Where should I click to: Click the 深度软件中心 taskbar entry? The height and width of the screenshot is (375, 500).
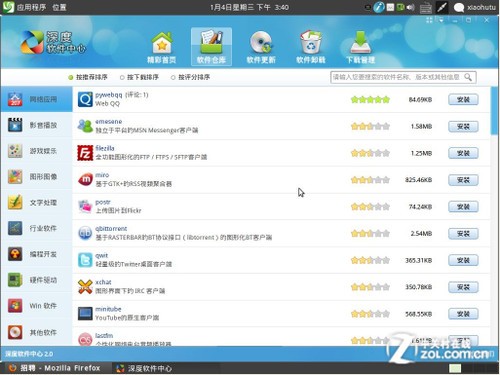point(144,368)
